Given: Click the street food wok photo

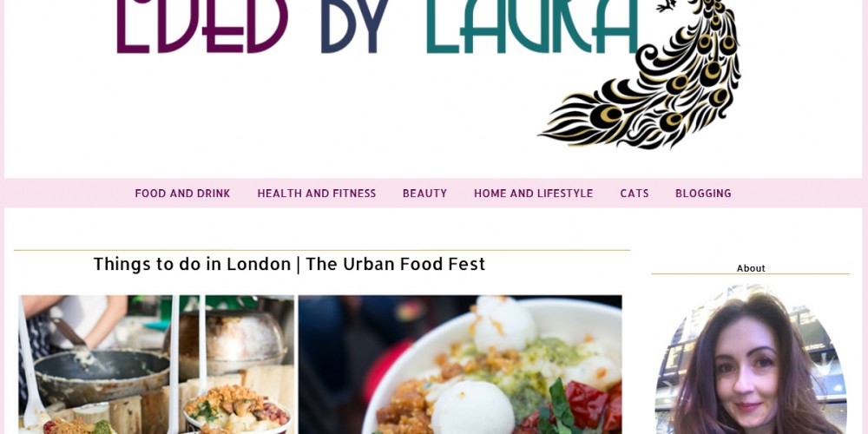Looking at the screenshot, I should coord(156,365).
